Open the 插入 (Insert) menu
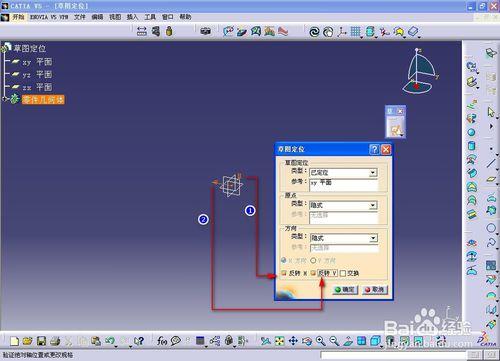 pos(132,17)
